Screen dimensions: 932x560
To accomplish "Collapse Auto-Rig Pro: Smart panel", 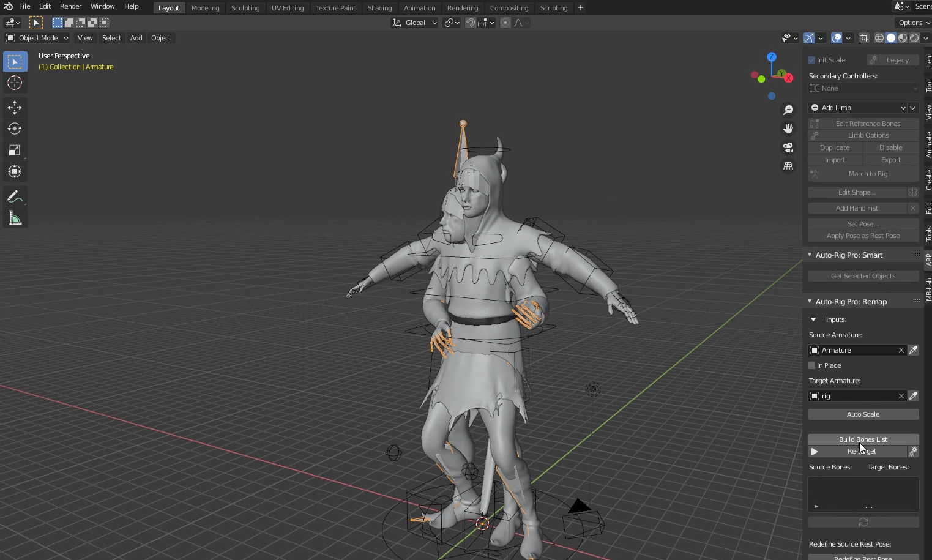I will pyautogui.click(x=810, y=255).
